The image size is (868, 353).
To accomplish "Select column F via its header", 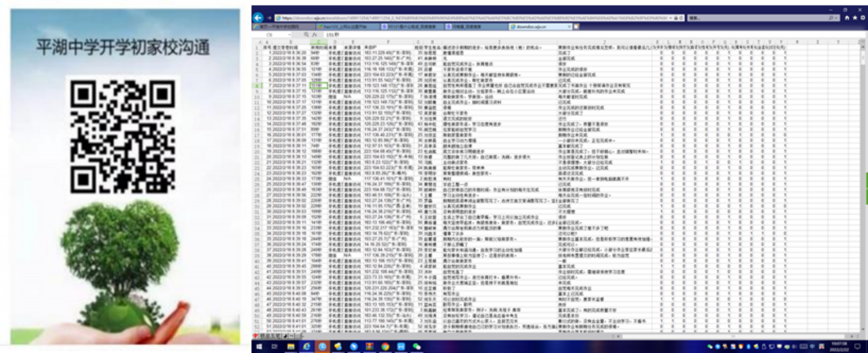I will coord(388,42).
